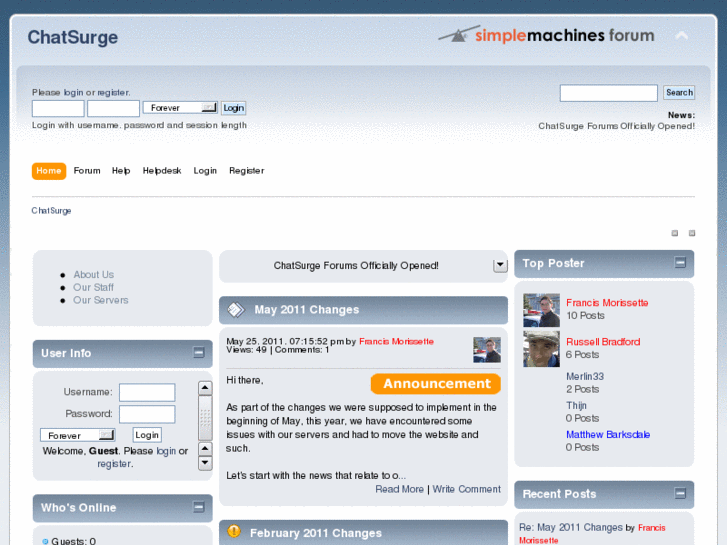Click the Simple Machines Forum logo

[546, 35]
